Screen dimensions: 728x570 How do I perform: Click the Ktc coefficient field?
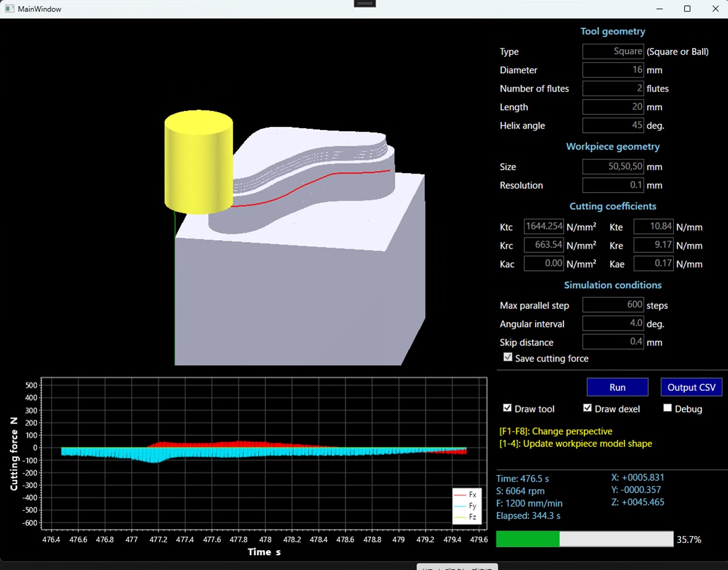(x=544, y=227)
